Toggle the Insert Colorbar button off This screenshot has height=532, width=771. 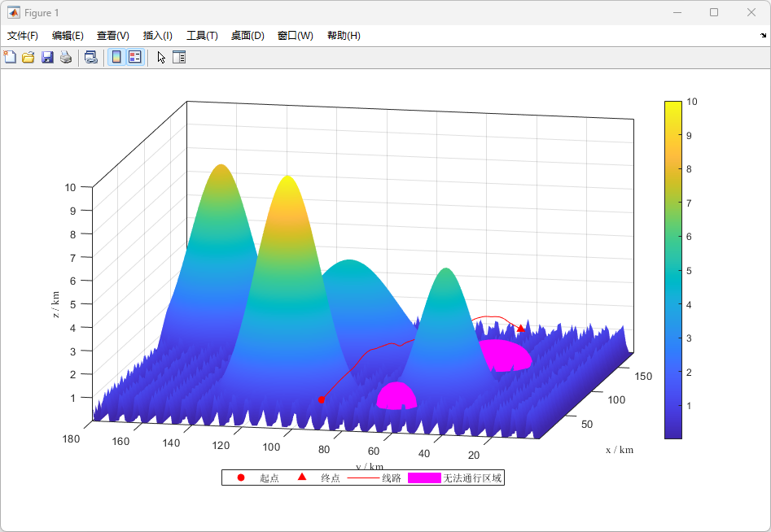(x=116, y=57)
